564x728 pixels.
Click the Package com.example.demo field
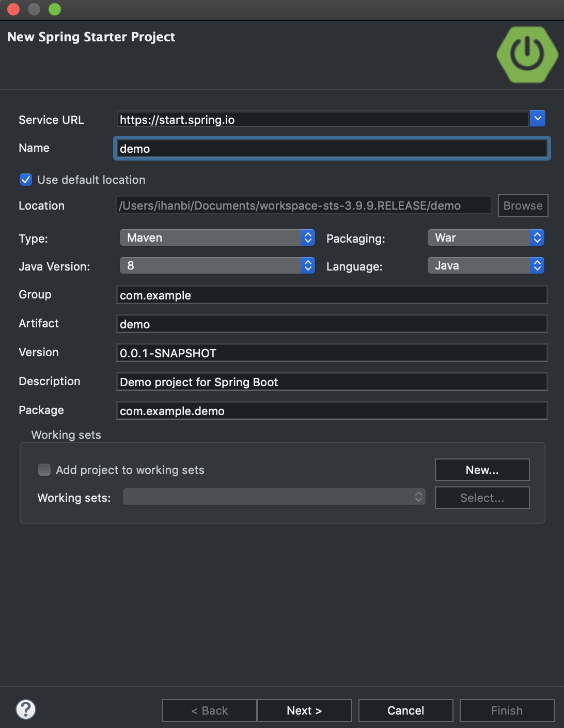[332, 411]
